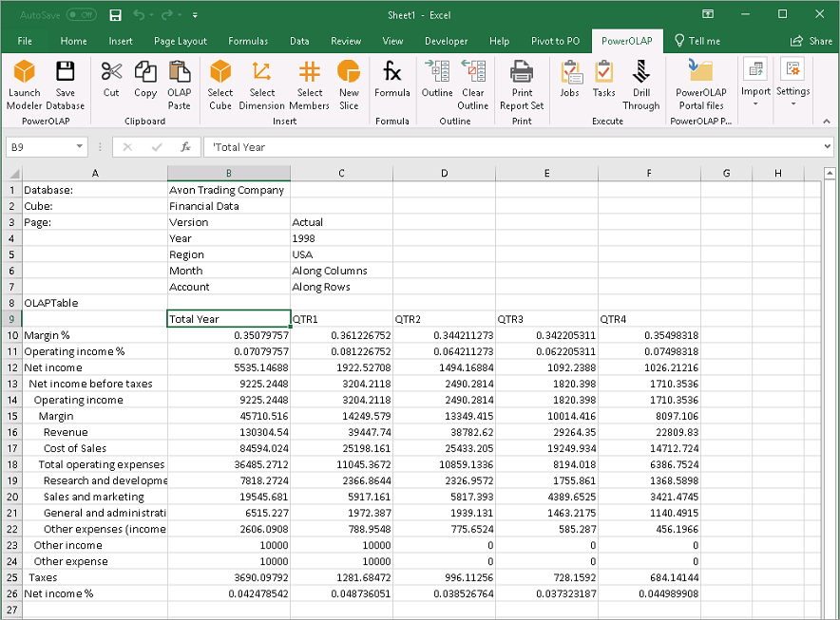Select the 'Financial Data' cell

point(229,206)
